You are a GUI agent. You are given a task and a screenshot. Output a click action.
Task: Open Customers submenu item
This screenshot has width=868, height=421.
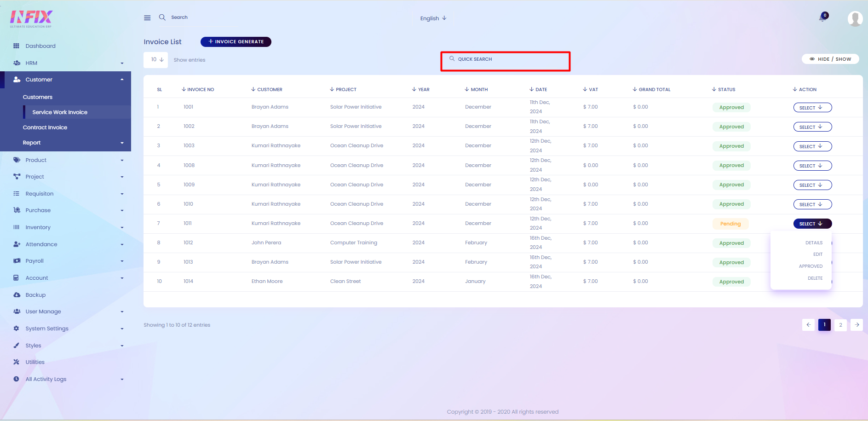tap(38, 97)
